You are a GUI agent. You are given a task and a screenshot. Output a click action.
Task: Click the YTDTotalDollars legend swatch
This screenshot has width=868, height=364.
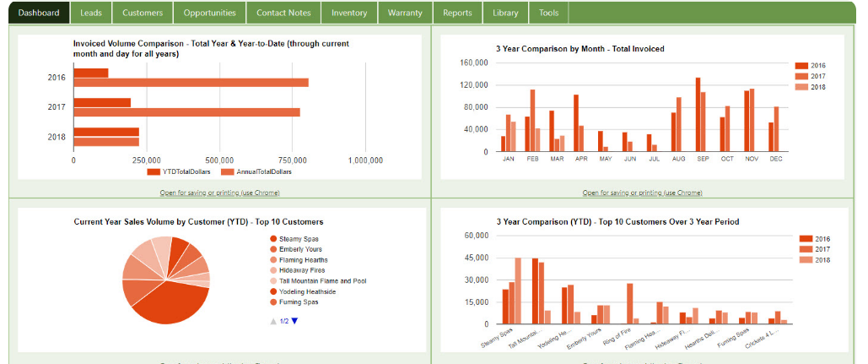pos(154,171)
